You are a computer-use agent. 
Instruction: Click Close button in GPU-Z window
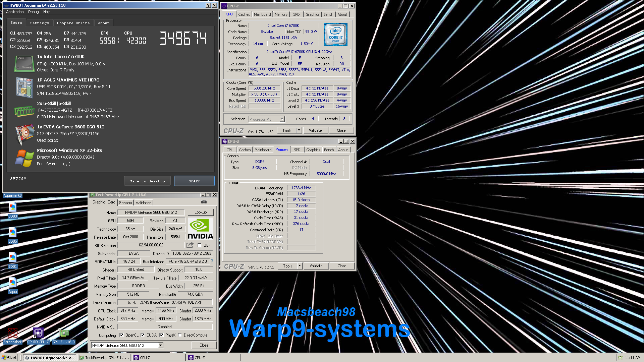(204, 345)
